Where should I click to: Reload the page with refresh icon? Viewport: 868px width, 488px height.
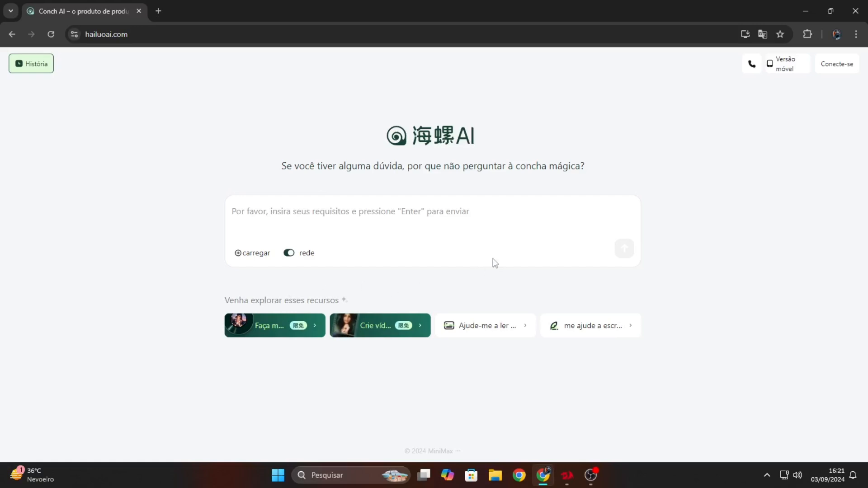click(x=51, y=34)
